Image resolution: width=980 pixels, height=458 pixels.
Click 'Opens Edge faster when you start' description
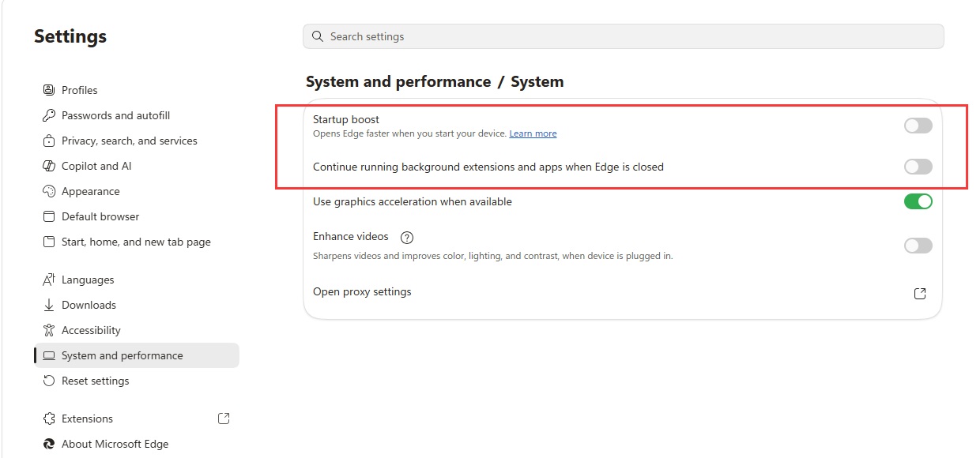tap(409, 133)
